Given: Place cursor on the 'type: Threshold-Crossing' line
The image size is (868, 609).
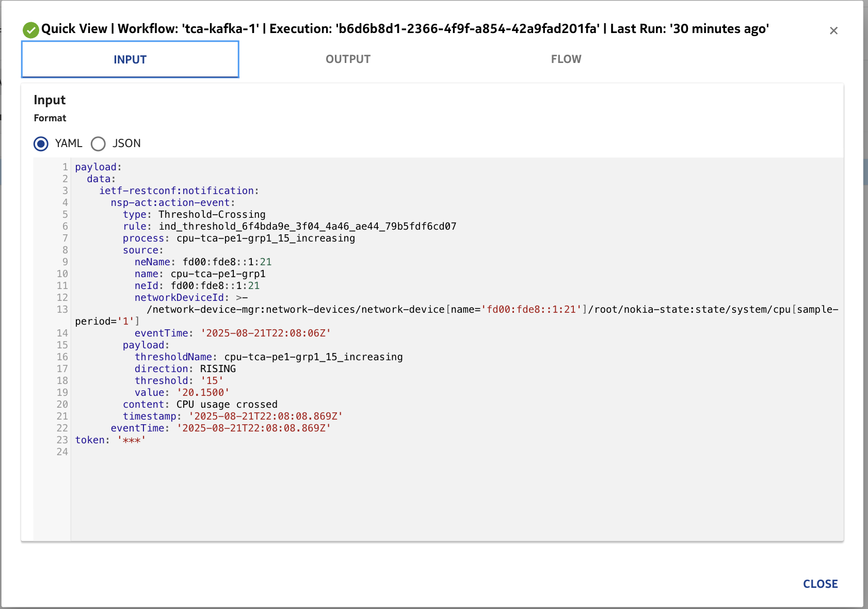Looking at the screenshot, I should (x=194, y=215).
